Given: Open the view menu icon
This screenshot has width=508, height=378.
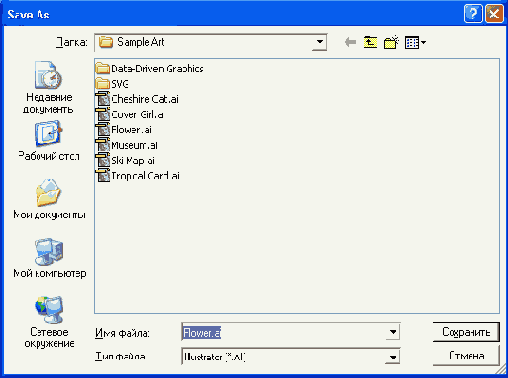Looking at the screenshot, I should [x=415, y=43].
